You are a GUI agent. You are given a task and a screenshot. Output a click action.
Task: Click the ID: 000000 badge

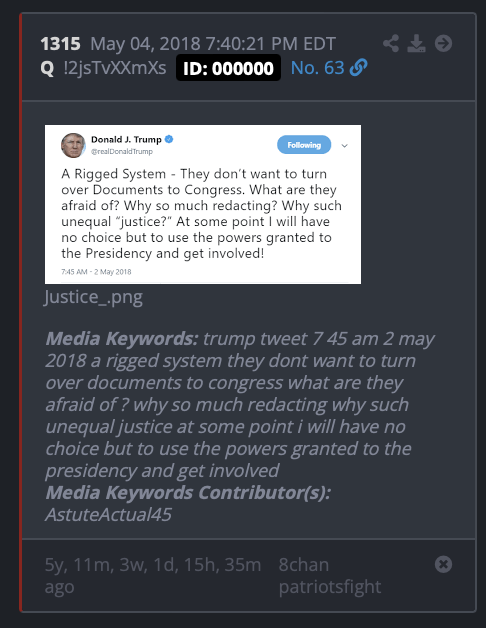click(x=228, y=68)
